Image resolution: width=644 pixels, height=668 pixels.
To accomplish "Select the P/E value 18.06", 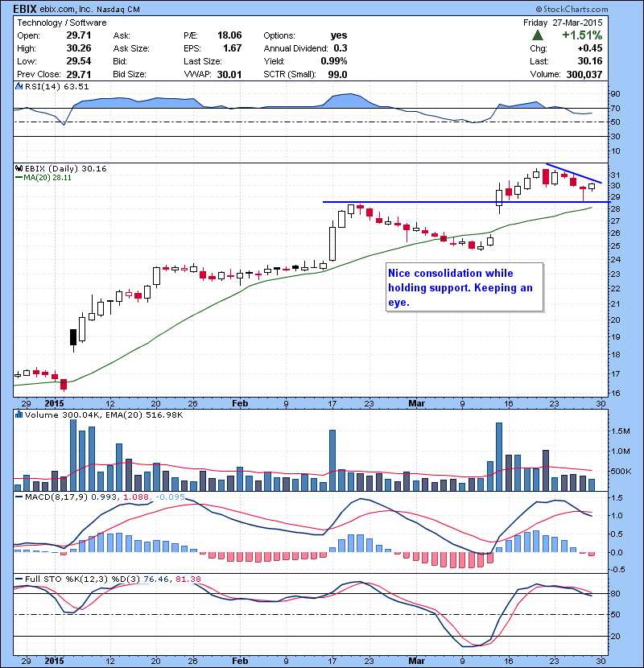I will pyautogui.click(x=229, y=35).
